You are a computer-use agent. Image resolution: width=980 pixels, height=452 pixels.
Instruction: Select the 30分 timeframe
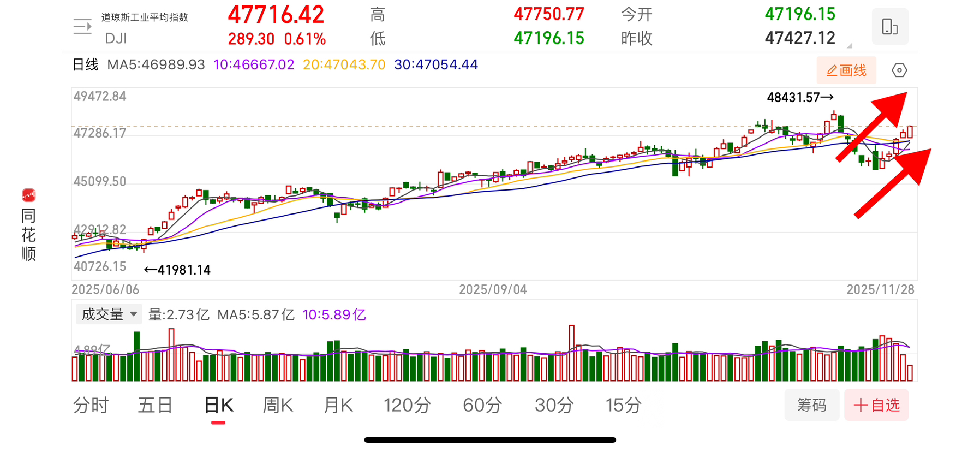click(554, 405)
